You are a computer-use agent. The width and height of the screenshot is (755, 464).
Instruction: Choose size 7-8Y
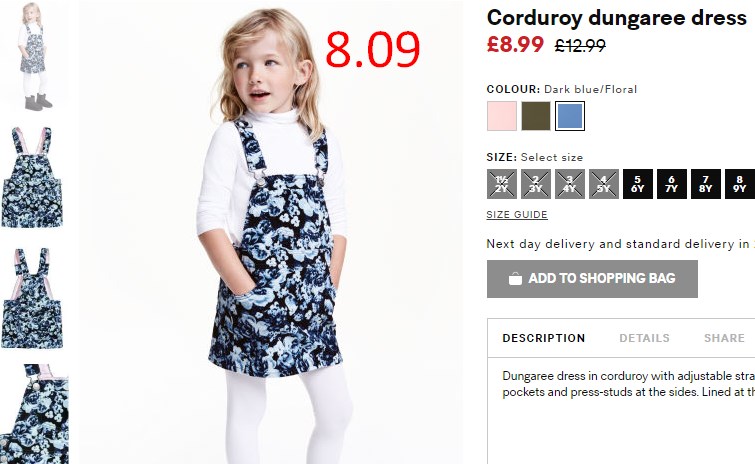(x=706, y=184)
